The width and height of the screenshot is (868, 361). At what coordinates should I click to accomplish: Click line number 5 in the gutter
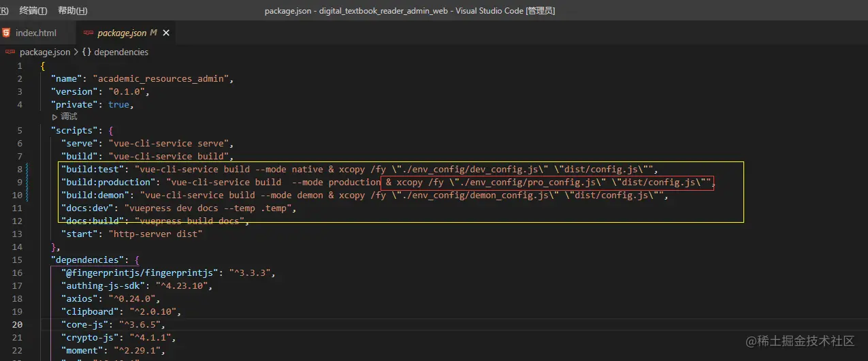click(20, 130)
